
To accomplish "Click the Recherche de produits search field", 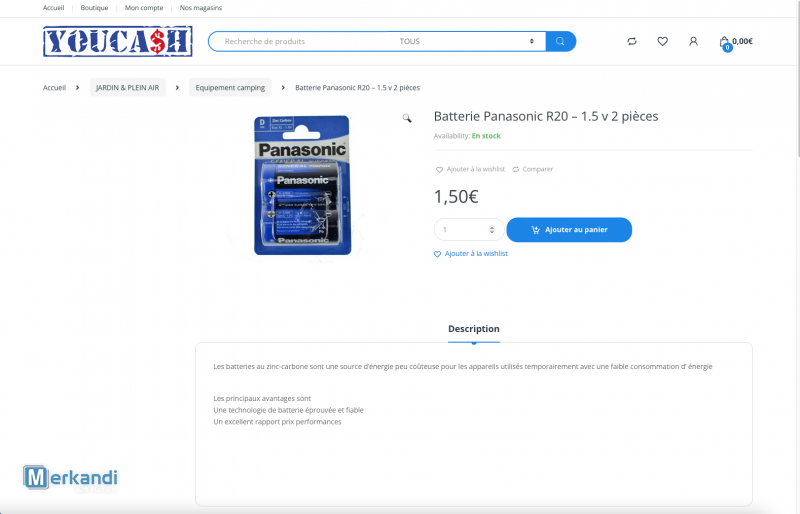I will click(301, 41).
